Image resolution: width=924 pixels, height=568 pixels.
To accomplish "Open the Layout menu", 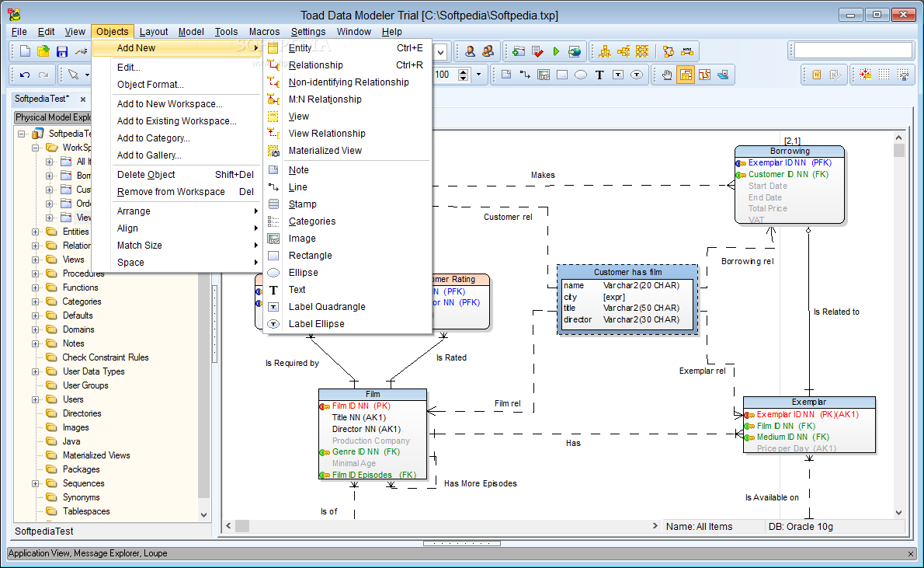I will (x=153, y=31).
